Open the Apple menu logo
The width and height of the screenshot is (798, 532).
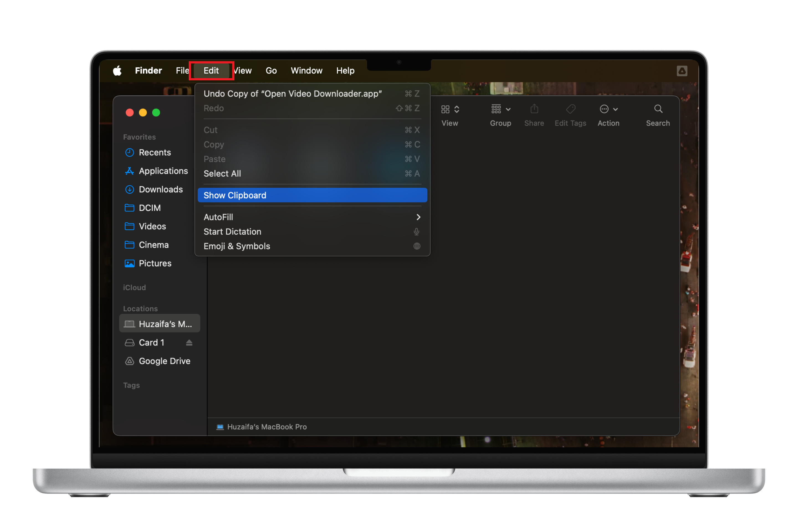pos(117,71)
